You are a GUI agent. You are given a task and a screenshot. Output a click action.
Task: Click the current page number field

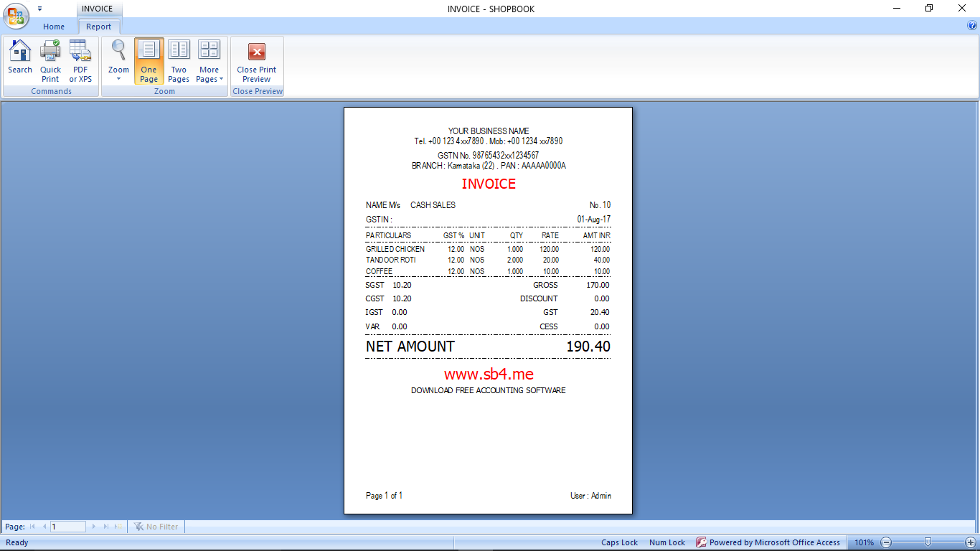pyautogui.click(x=68, y=527)
